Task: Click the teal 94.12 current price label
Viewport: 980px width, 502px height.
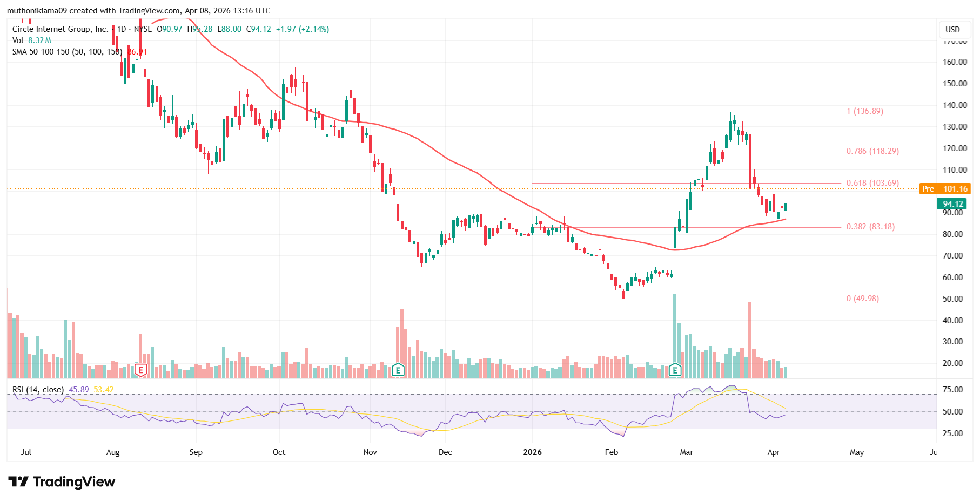Action: point(951,204)
